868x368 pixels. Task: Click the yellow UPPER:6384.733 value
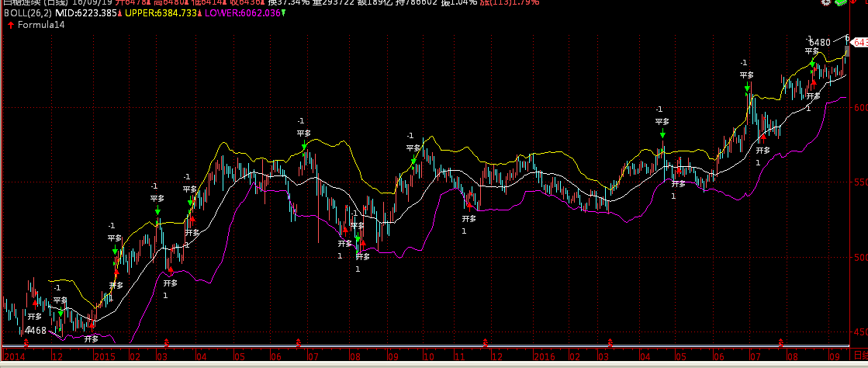160,12
